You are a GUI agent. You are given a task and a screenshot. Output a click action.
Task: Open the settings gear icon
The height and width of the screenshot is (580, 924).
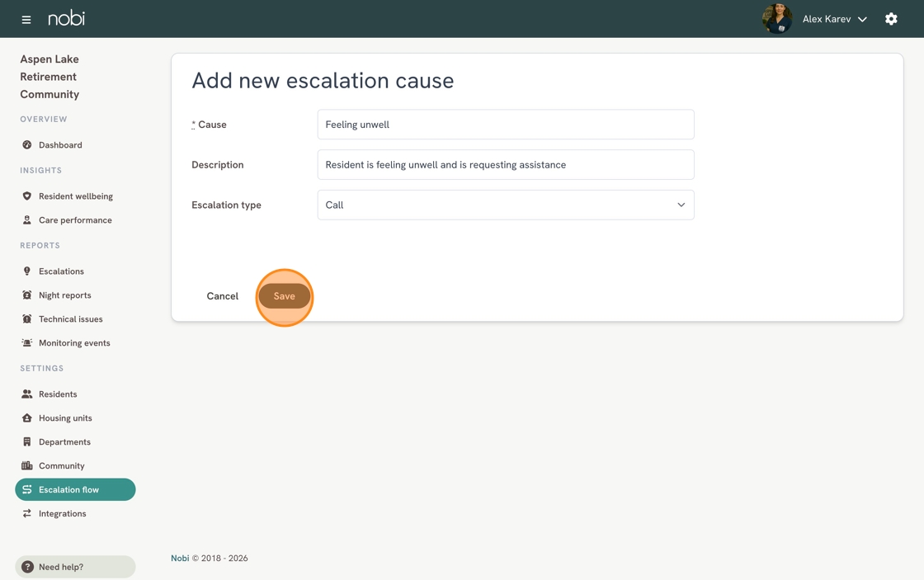[x=891, y=19]
